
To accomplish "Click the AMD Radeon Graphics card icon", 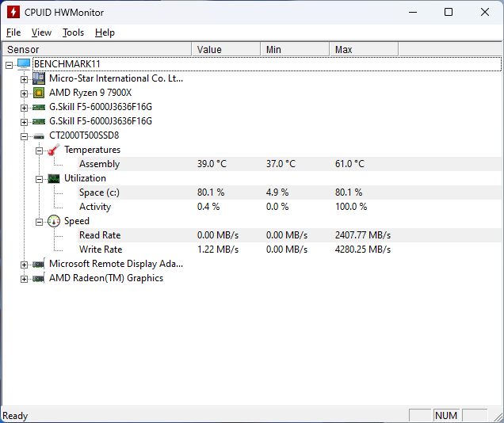I will point(39,278).
